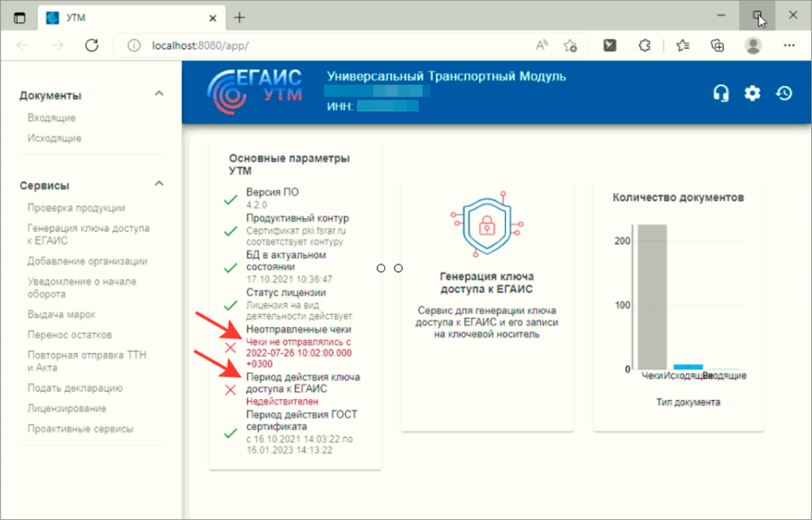The image size is (812, 520).
Task: Open Лицензирование service
Action: [x=67, y=408]
